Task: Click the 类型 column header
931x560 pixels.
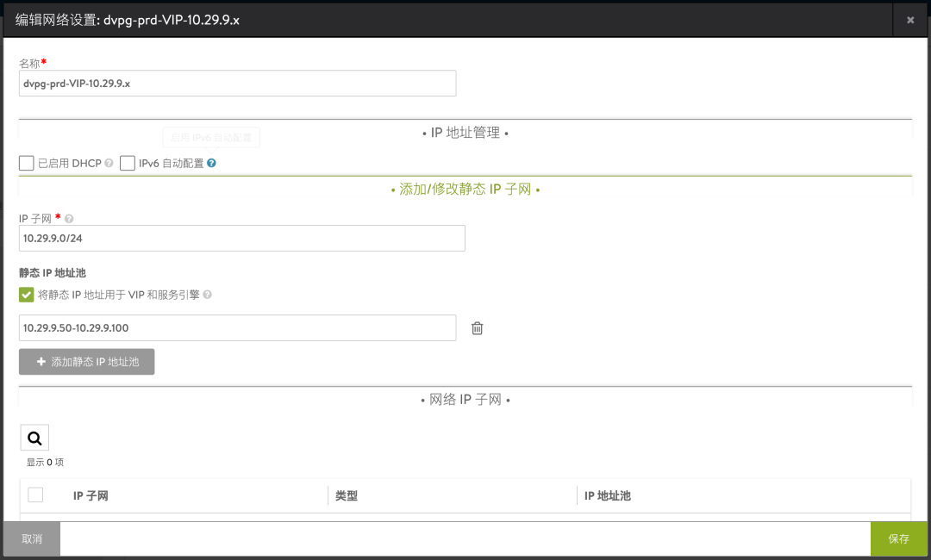Action: [x=347, y=496]
